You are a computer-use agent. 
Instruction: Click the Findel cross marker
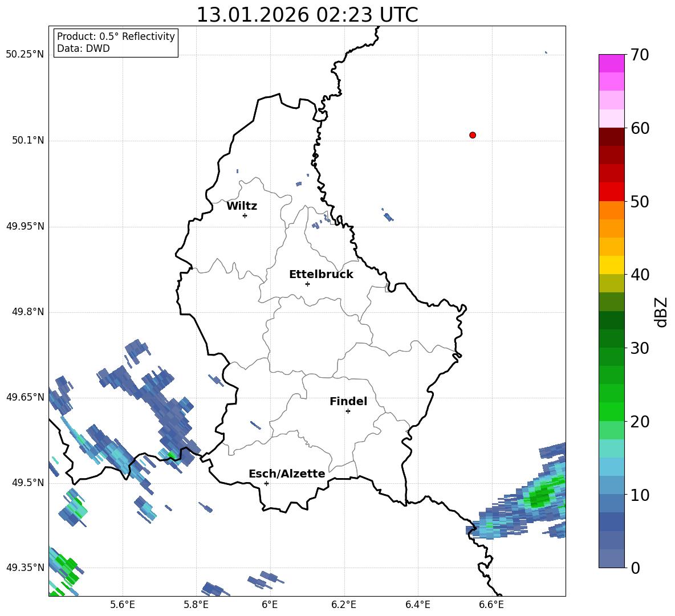click(348, 411)
